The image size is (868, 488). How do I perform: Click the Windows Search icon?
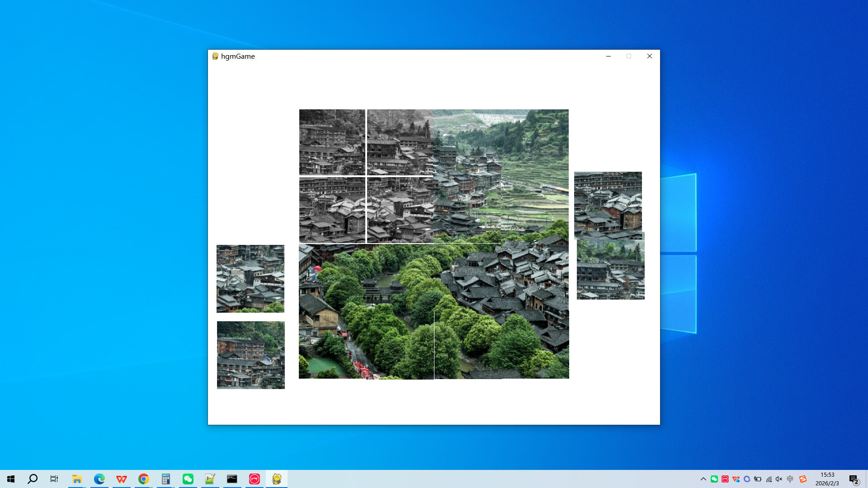point(32,479)
